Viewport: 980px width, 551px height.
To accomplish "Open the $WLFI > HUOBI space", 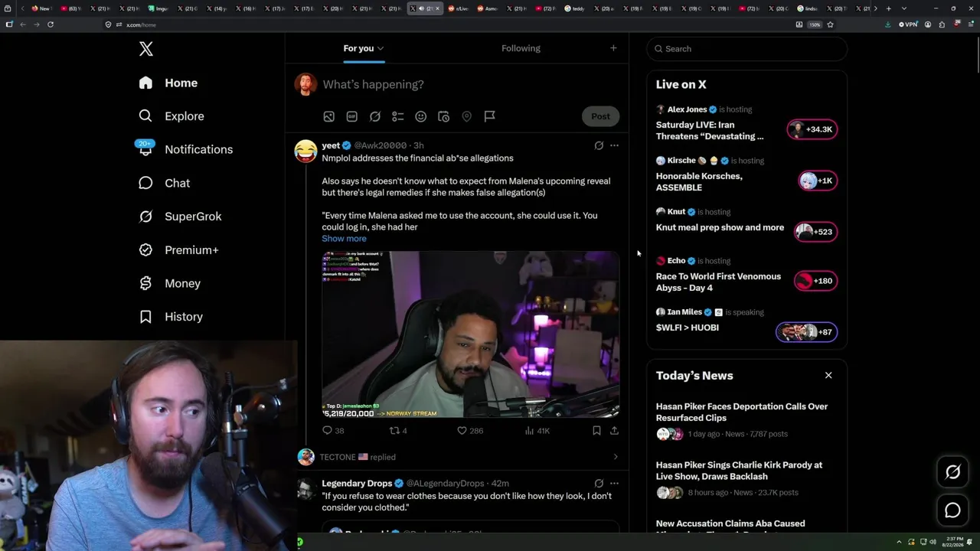I will pyautogui.click(x=687, y=328).
